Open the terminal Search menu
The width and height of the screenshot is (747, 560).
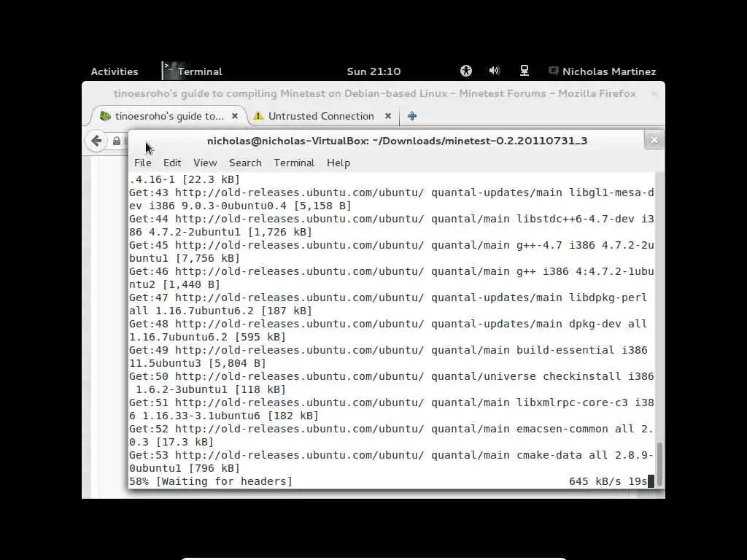[x=245, y=163]
